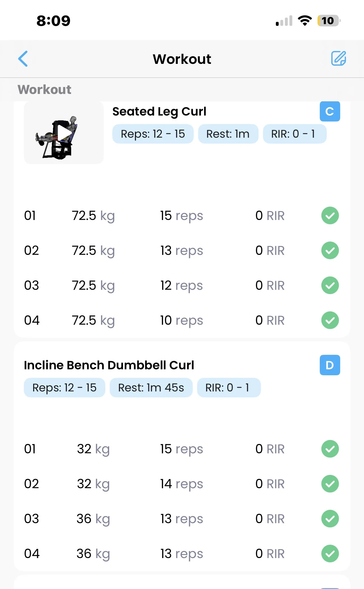Tap the RIR: 0 - 1 tag for Incline Bench Dumbbell Curl
Screen dimensions: 364x589
tap(228, 388)
